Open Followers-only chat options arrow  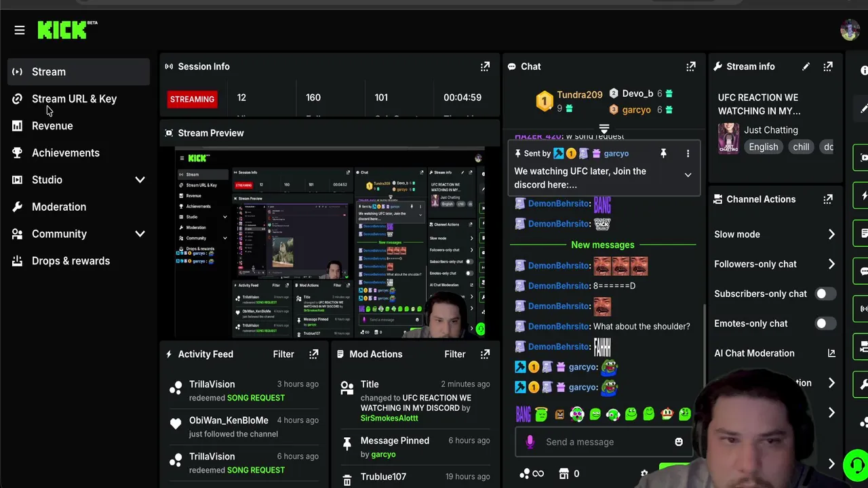pyautogui.click(x=831, y=264)
